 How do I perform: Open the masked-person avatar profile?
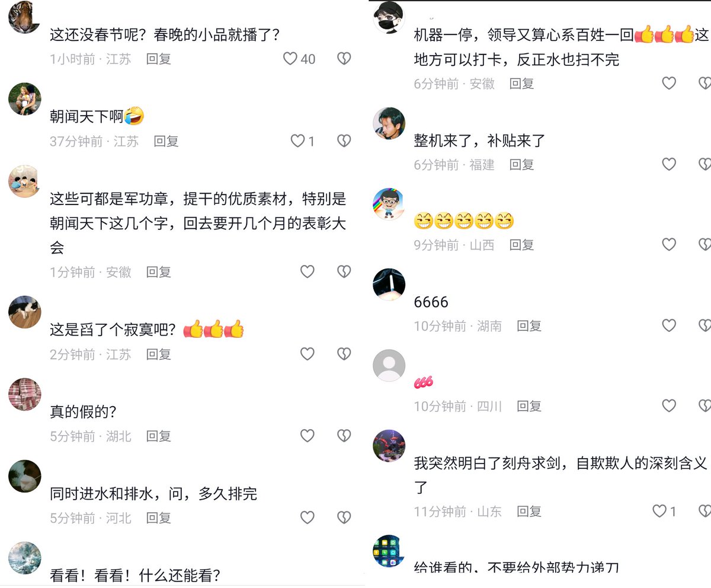pyautogui.click(x=389, y=18)
